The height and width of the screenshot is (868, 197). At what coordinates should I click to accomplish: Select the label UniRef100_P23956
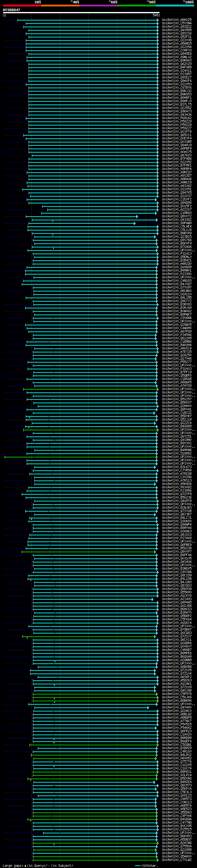(177, 491)
